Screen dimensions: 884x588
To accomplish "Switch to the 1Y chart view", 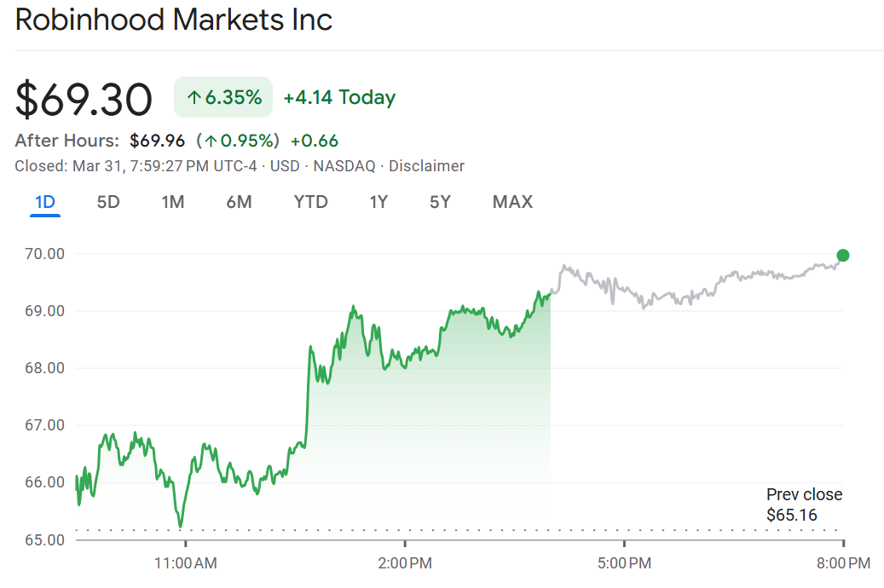I will coord(378,202).
